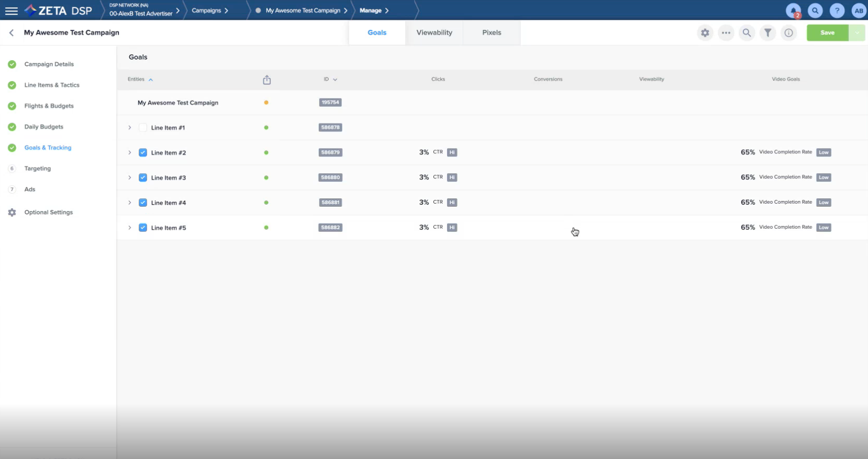Viewport: 868px width, 459px height.
Task: Click the export share icon in header
Action: [266, 80]
